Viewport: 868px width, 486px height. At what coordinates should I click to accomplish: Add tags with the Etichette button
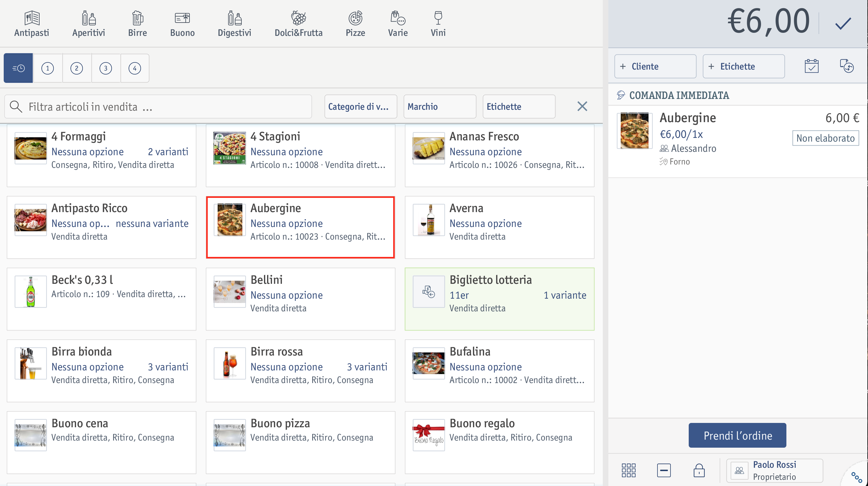point(744,66)
